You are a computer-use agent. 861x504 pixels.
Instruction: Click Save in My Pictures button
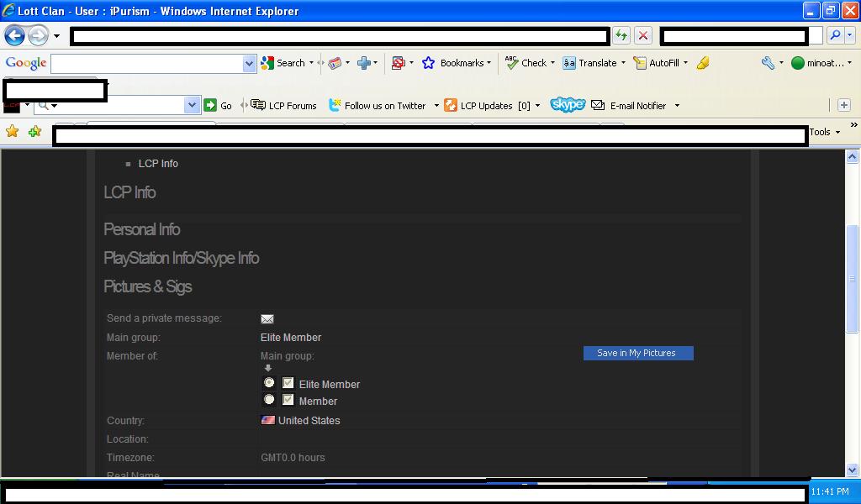(637, 354)
